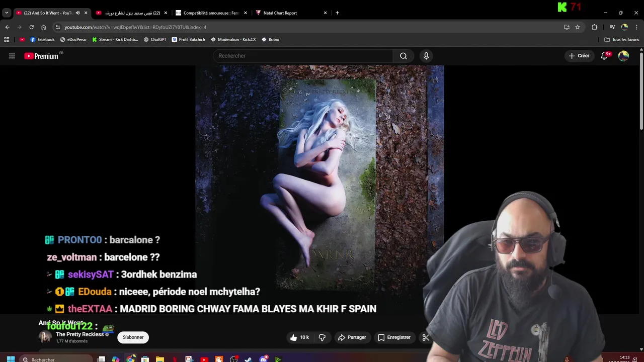
Task: Open the YouTube bookmark icon
Action: pyautogui.click(x=22, y=39)
